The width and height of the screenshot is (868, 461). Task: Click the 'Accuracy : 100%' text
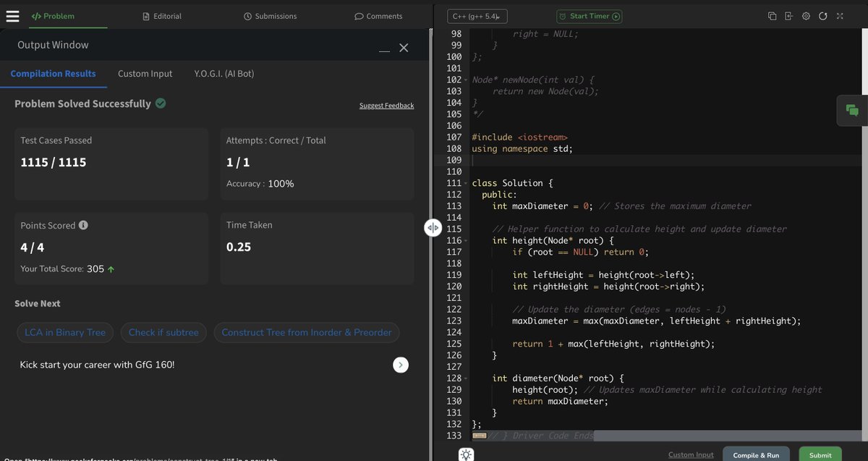coord(260,184)
